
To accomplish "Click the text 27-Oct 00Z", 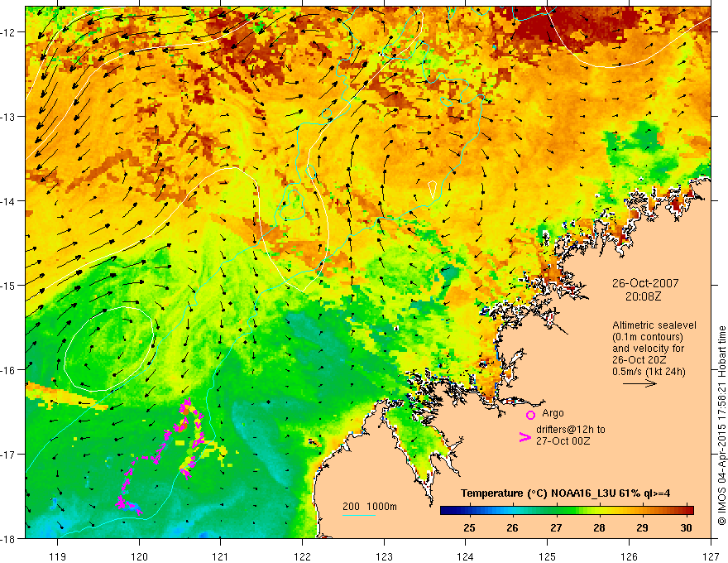I will pos(563,440).
